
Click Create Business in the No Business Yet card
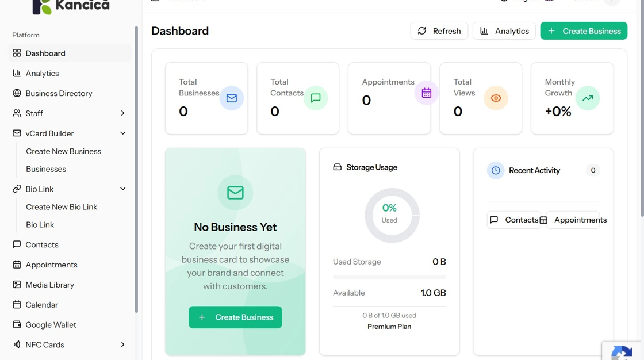point(235,317)
